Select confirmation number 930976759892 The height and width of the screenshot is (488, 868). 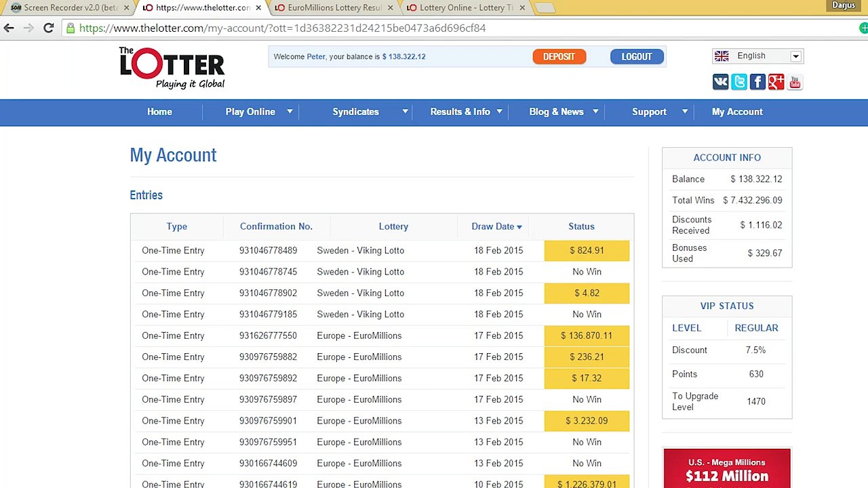(268, 378)
